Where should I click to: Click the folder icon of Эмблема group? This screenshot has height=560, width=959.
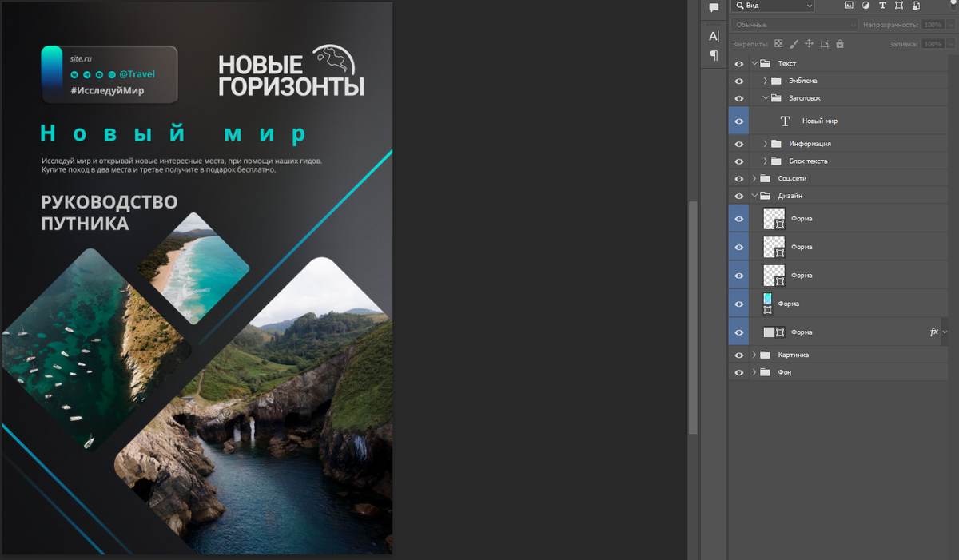coord(776,81)
